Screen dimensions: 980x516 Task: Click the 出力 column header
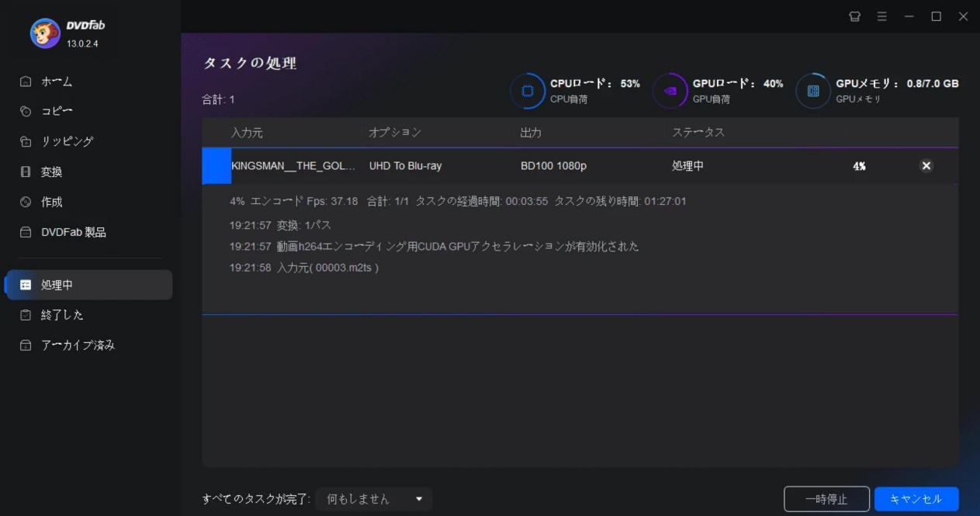click(531, 133)
